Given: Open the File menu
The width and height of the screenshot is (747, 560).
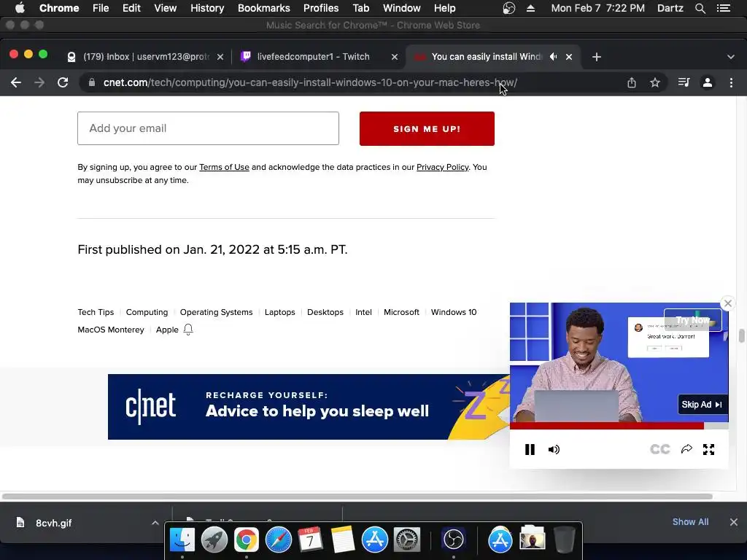Looking at the screenshot, I should click(x=101, y=8).
